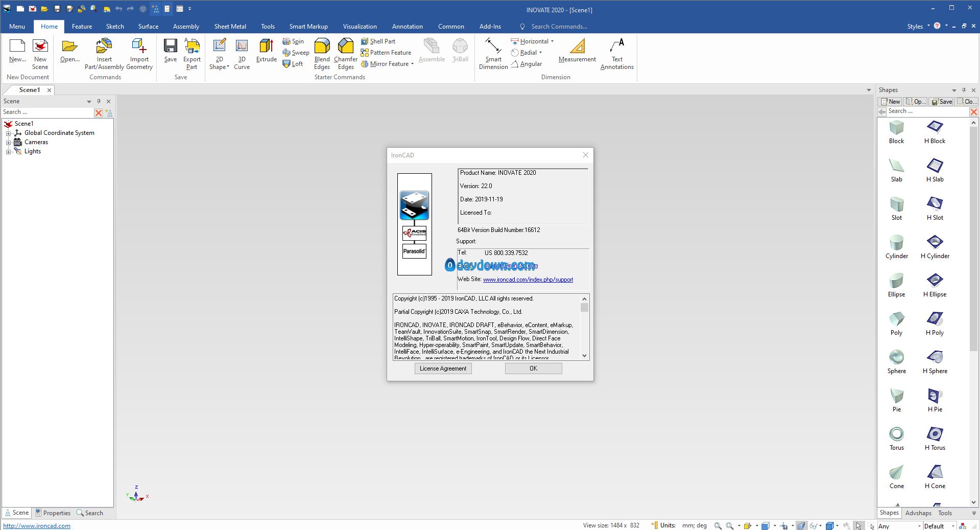Expand the Lights tree node
The image size is (980, 530).
pyautogui.click(x=8, y=152)
